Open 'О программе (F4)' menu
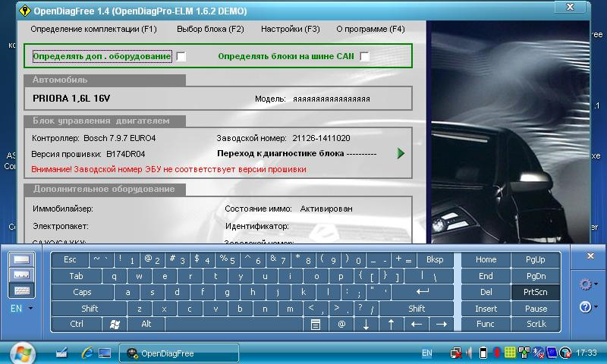Image resolution: width=607 pixels, height=364 pixels. click(370, 29)
